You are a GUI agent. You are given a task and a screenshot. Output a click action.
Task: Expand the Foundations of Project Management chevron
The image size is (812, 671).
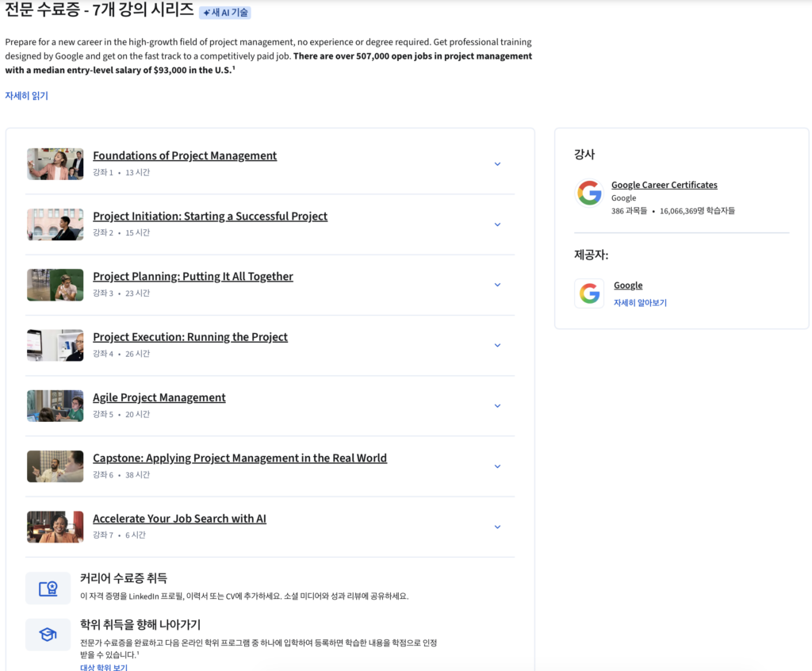[x=497, y=164]
